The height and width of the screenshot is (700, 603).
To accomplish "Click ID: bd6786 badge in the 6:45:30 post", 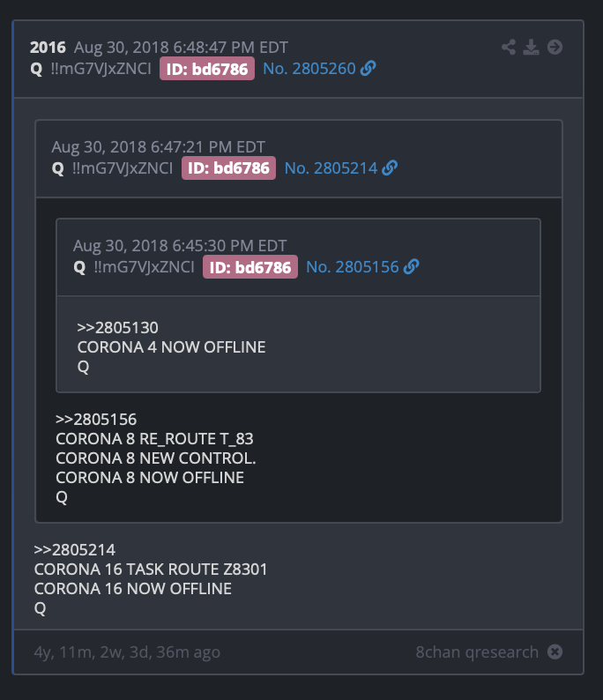I will pyautogui.click(x=250, y=267).
